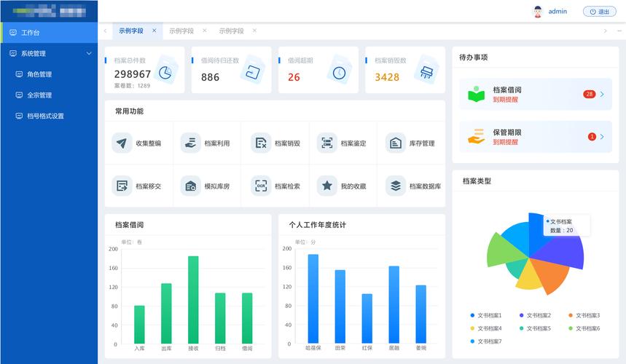Toggle 文书档案5 legend item
Screen dimensions: 626x364
(535, 328)
